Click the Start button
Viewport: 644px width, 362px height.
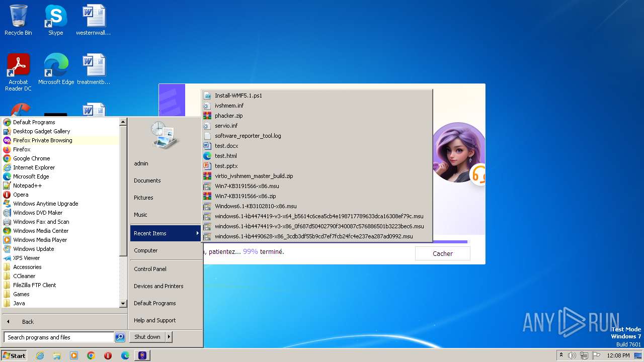coord(14,355)
